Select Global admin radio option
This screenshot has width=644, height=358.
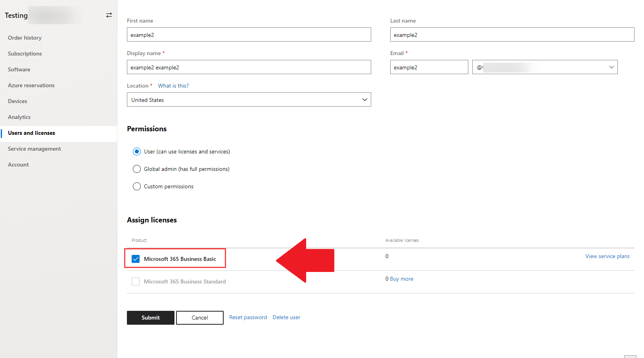click(137, 169)
